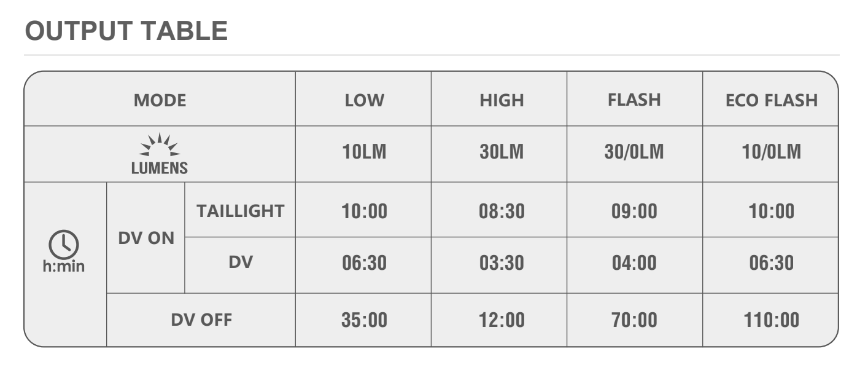Click the 03:30 DV runtime cell
Image resolution: width=868 pixels, height=370 pixels.
(502, 263)
